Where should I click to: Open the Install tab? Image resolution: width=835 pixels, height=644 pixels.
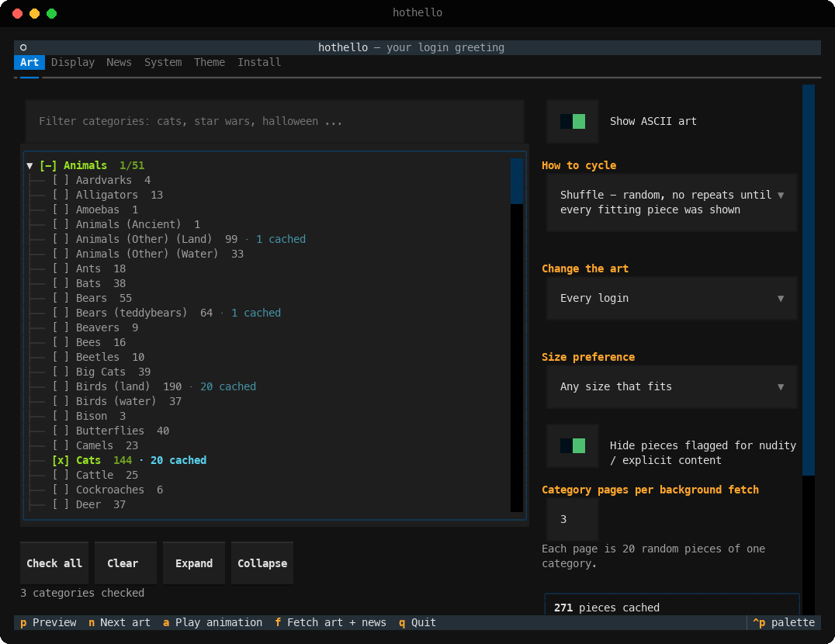pyautogui.click(x=259, y=62)
